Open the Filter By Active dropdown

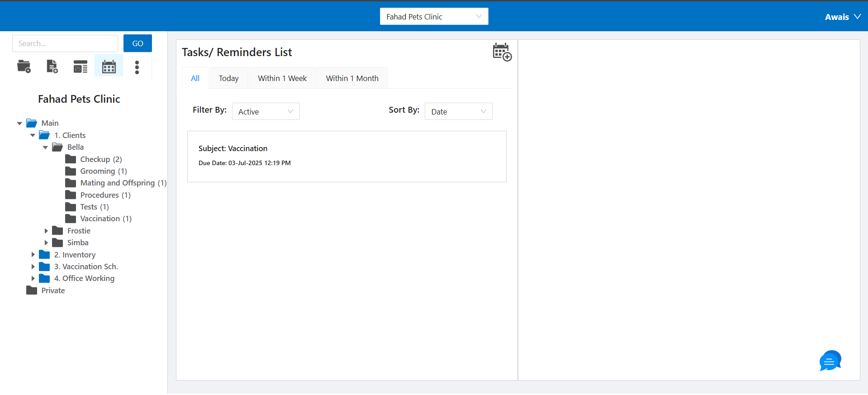[266, 111]
